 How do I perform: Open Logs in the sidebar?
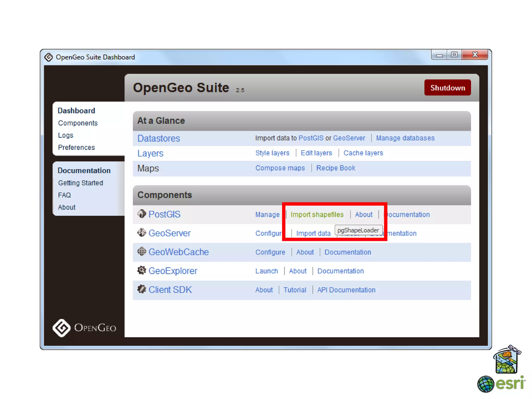65,135
